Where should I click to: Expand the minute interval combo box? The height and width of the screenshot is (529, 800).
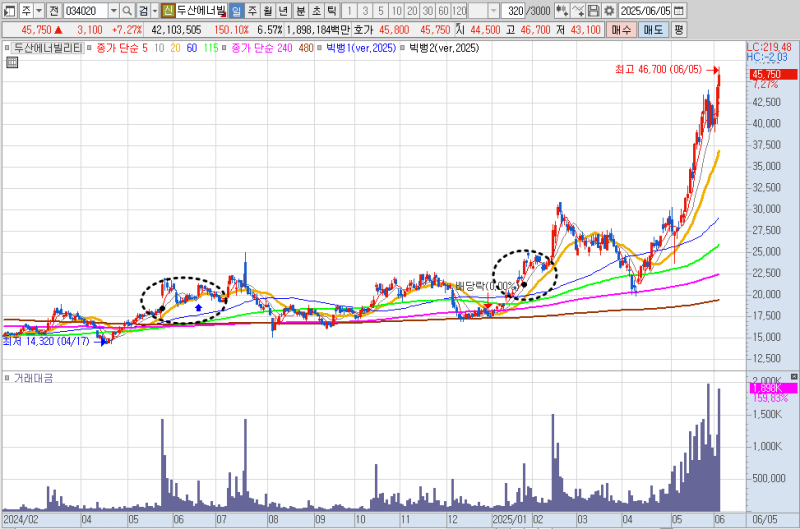[492, 10]
